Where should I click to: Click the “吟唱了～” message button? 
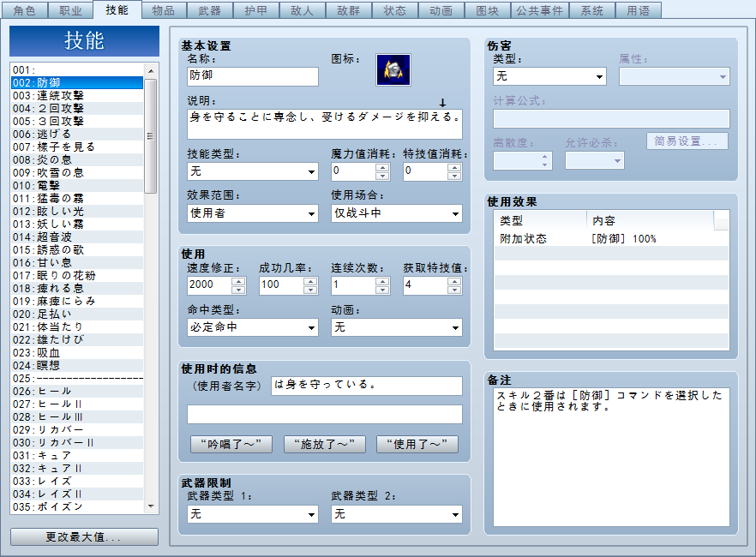(x=231, y=444)
